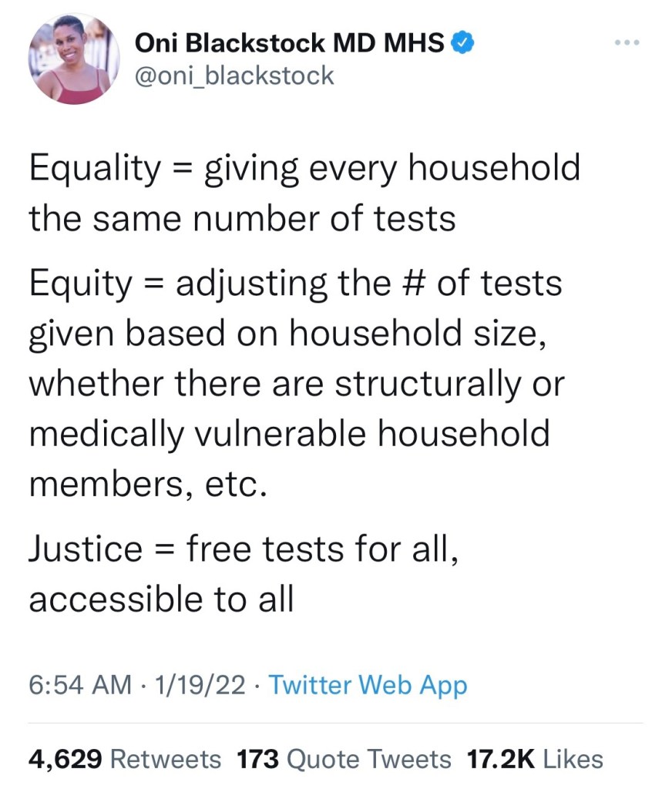Screen dimensions: 672x789
Task: Open the @oni_blackstock handle link
Action: coord(234,76)
